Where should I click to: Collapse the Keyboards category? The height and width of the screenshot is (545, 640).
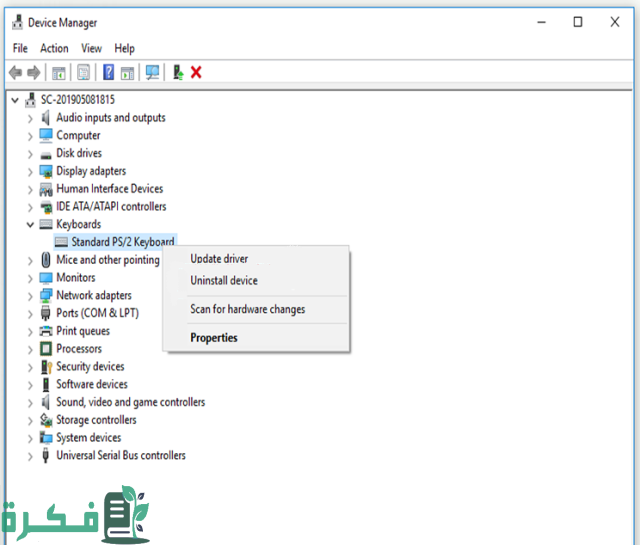click(30, 224)
